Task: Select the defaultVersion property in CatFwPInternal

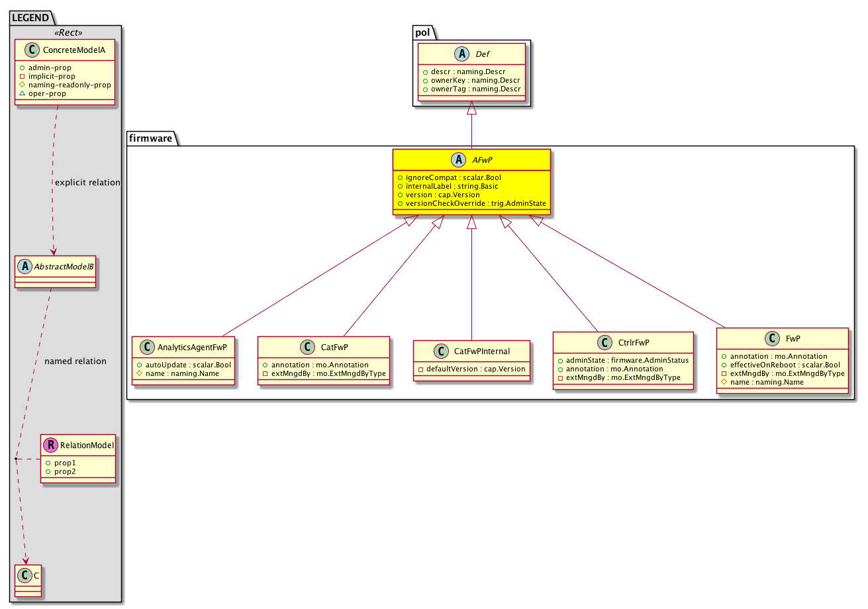Action: [471, 369]
